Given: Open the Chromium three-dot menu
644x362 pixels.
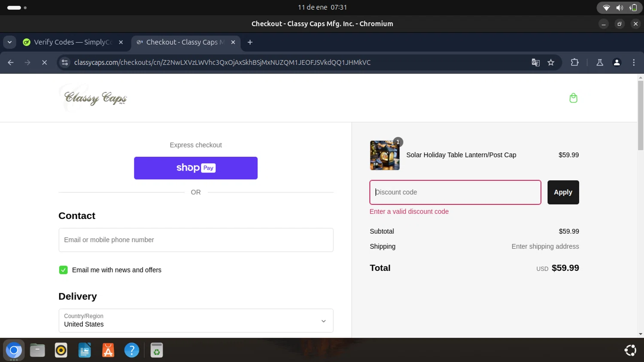Looking at the screenshot, I should pyautogui.click(x=634, y=63).
